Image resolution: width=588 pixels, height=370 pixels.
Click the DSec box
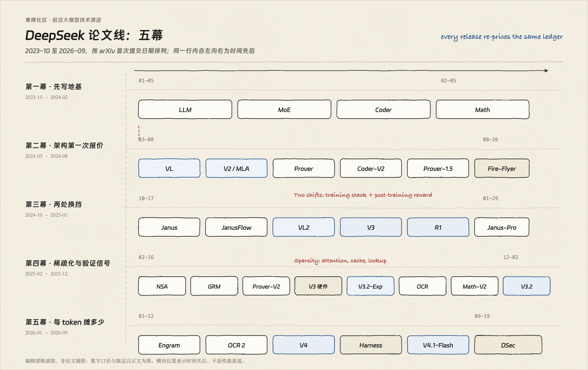pos(508,345)
